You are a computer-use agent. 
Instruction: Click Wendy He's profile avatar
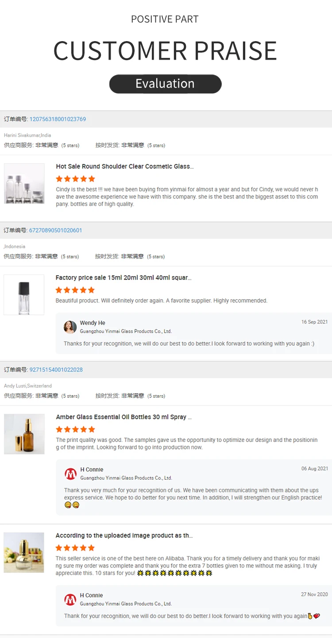[70, 327]
